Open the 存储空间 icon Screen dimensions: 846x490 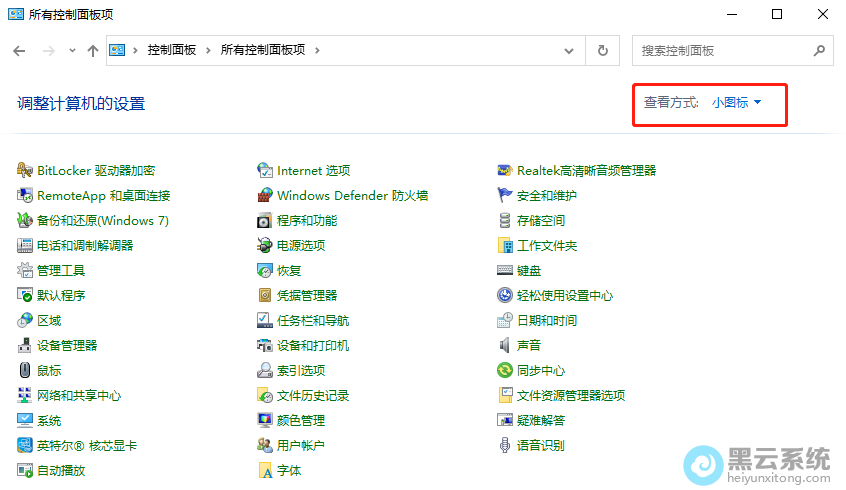pyautogui.click(x=504, y=220)
